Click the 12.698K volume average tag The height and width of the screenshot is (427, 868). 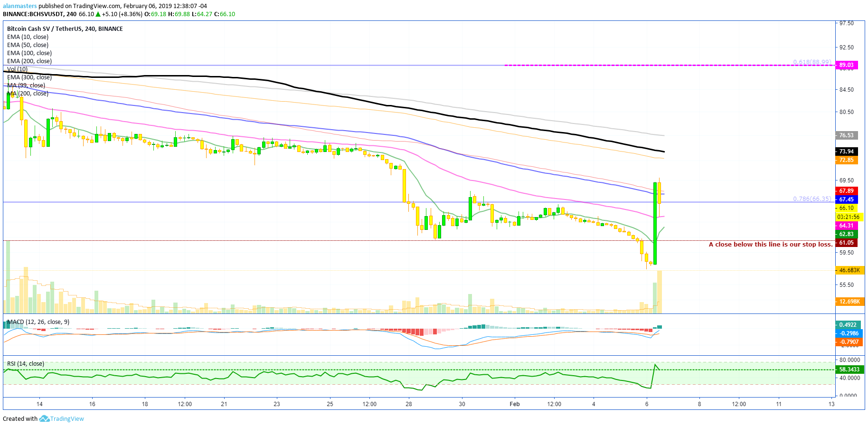[849, 302]
